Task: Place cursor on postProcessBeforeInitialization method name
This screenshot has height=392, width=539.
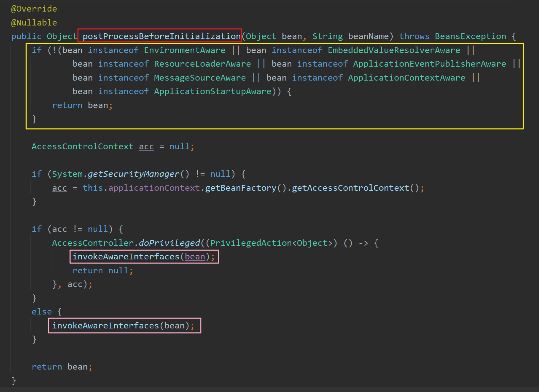Action: pyautogui.click(x=162, y=36)
